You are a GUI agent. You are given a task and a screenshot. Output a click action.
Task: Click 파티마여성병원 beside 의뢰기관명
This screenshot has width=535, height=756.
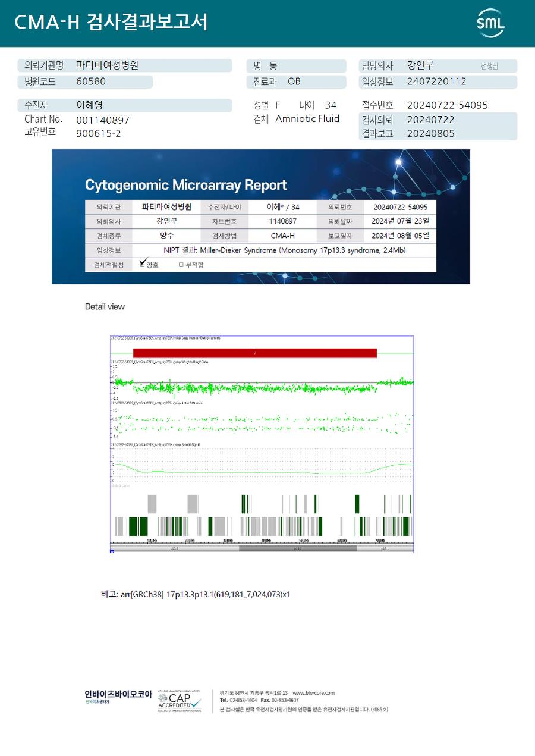pyautogui.click(x=107, y=65)
